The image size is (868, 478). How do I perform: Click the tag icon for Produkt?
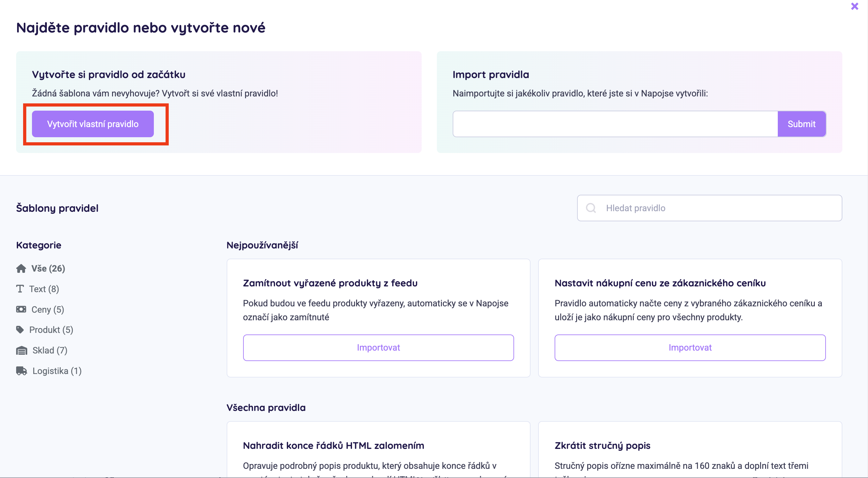(x=20, y=329)
